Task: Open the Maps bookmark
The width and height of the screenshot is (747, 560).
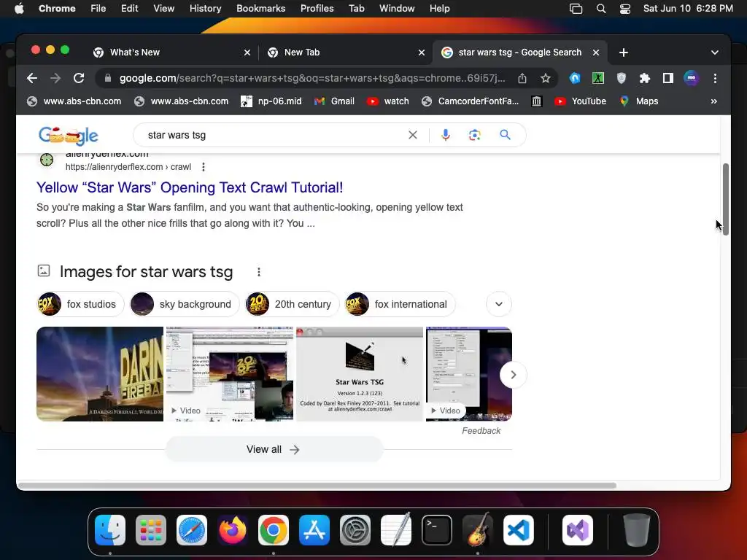Action: point(639,101)
